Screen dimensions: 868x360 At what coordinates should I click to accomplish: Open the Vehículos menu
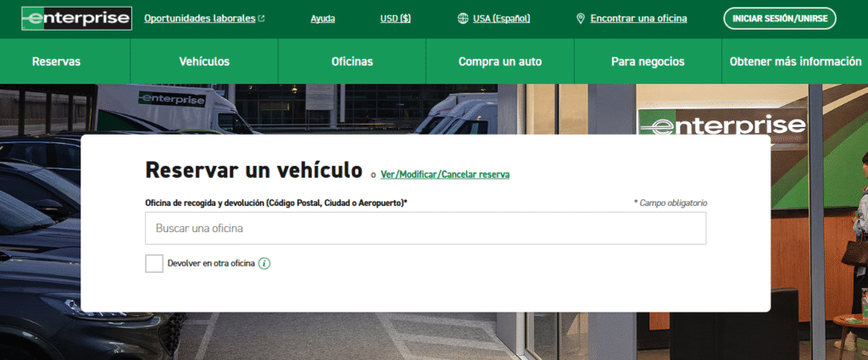pos(204,61)
